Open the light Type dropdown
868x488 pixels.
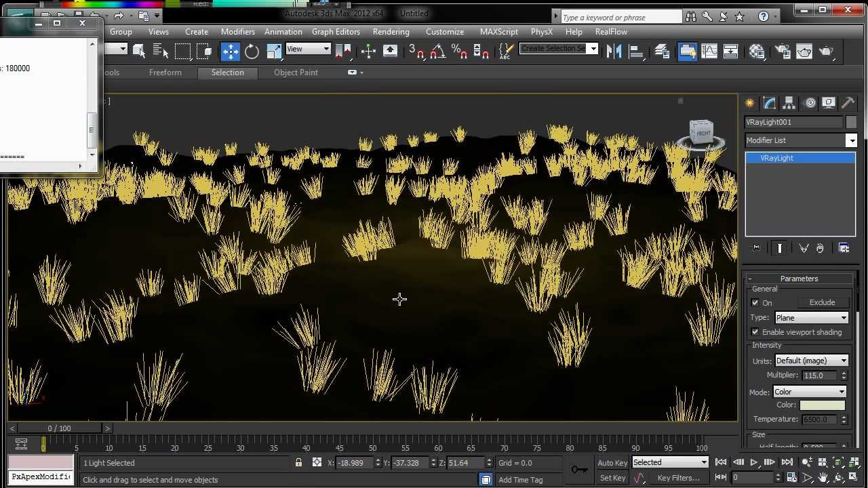(812, 318)
